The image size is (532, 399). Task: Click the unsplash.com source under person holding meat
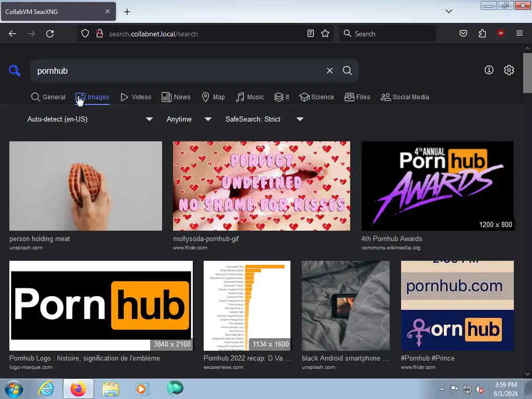pyautogui.click(x=26, y=248)
